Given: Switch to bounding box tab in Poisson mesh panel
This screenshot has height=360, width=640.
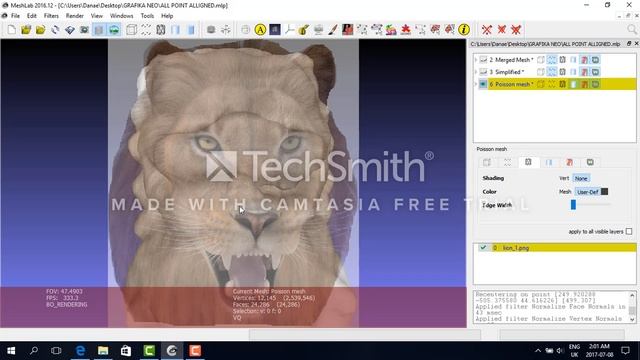Looking at the screenshot, I should pos(487,162).
